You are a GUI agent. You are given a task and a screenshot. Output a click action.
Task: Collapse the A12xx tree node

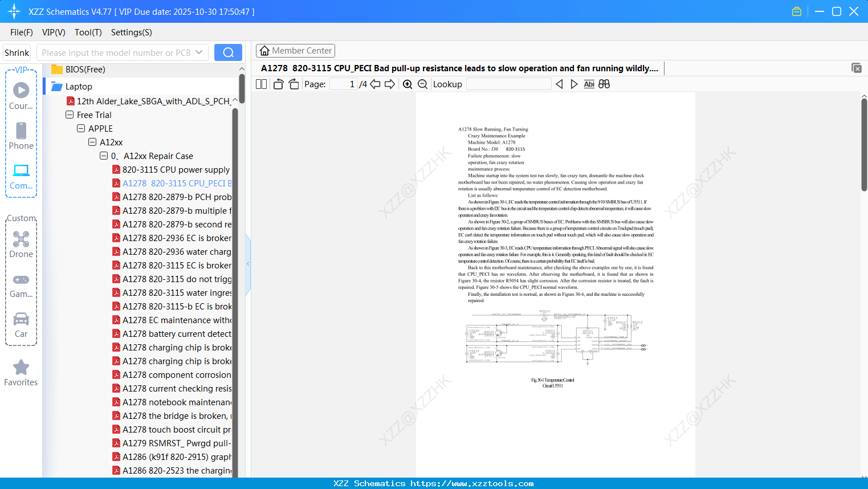(92, 142)
